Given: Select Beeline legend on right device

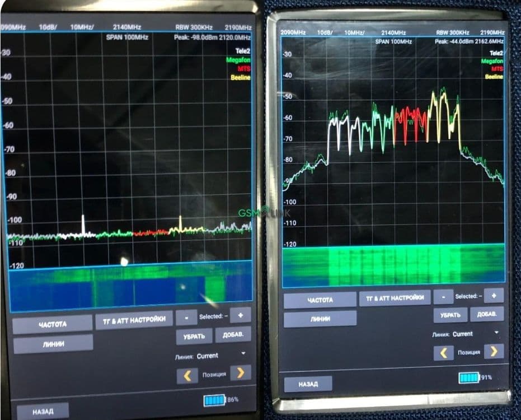Looking at the screenshot, I should [x=494, y=77].
